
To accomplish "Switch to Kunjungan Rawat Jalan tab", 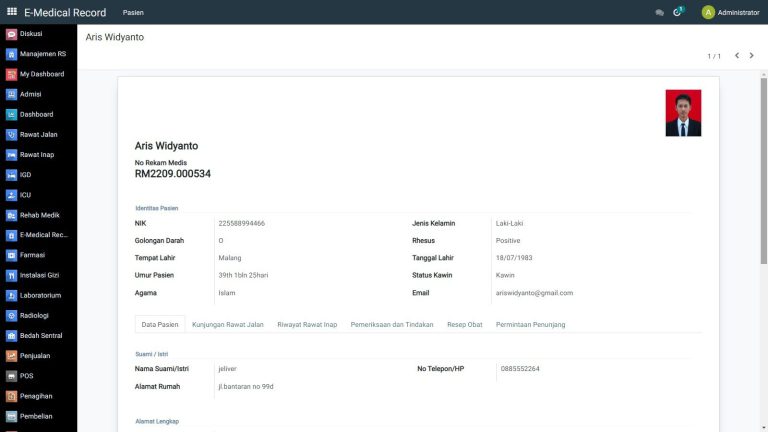I will (x=228, y=324).
